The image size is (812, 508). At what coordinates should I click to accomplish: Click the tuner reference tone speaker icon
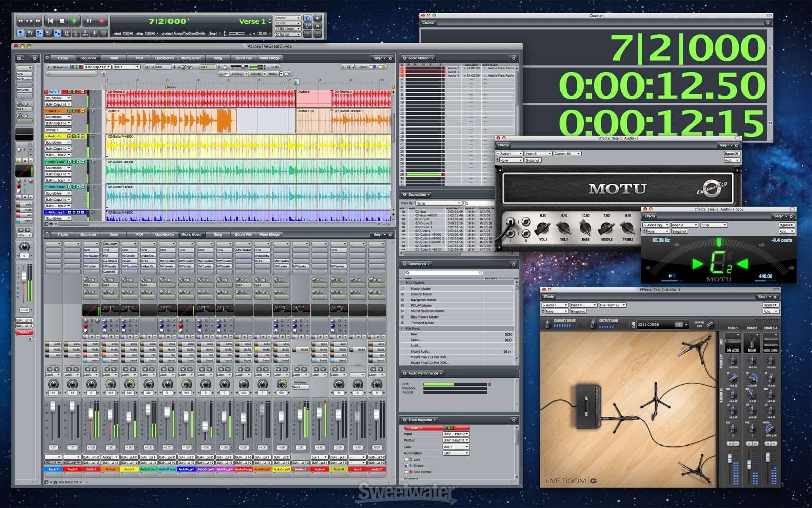point(671,276)
